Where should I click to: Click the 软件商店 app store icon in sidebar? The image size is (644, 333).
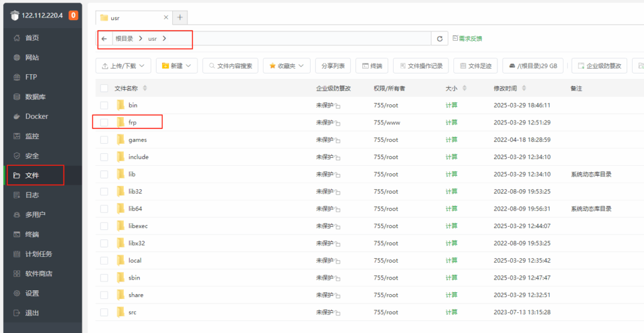point(17,273)
